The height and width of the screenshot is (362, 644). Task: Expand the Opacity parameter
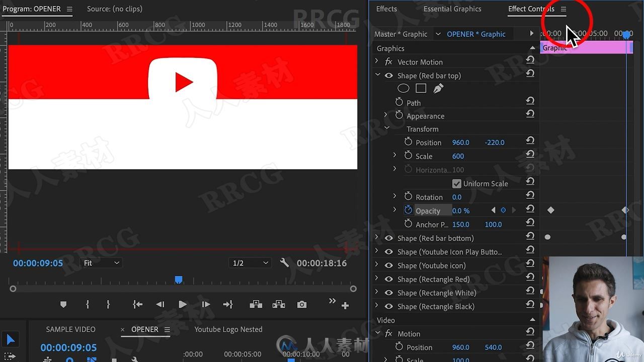point(395,210)
